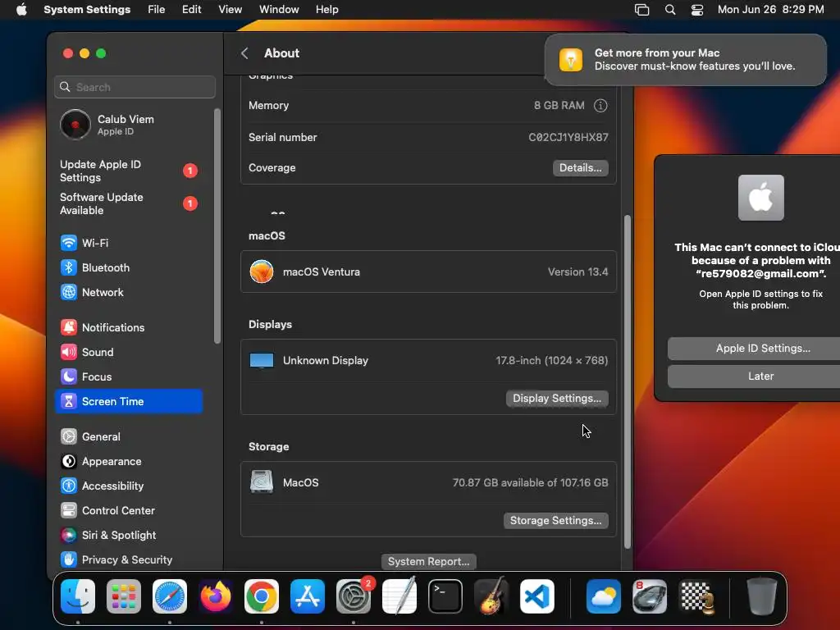Open Update Apple ID Settings item

pos(129,171)
